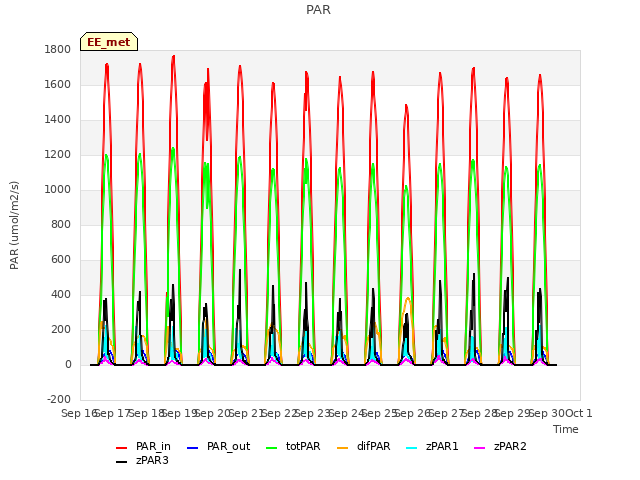The image size is (640, 480).
Task: Click the tallest red peak near Sep 19
Action: [x=173, y=57]
